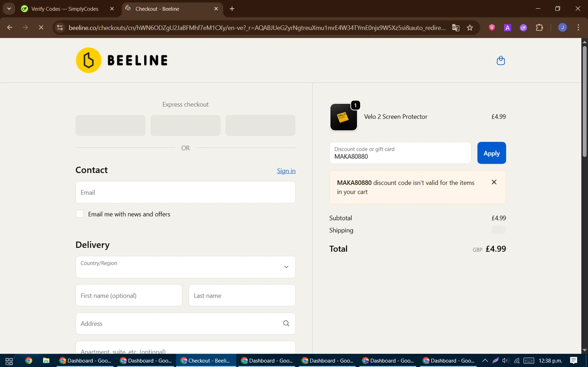Click the middle express checkout placeholder button

[x=185, y=125]
